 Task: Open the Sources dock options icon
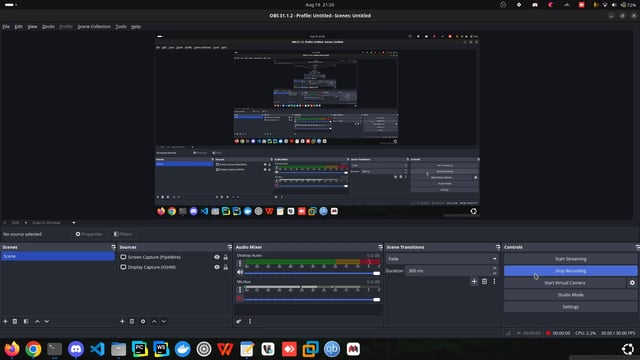click(x=229, y=247)
